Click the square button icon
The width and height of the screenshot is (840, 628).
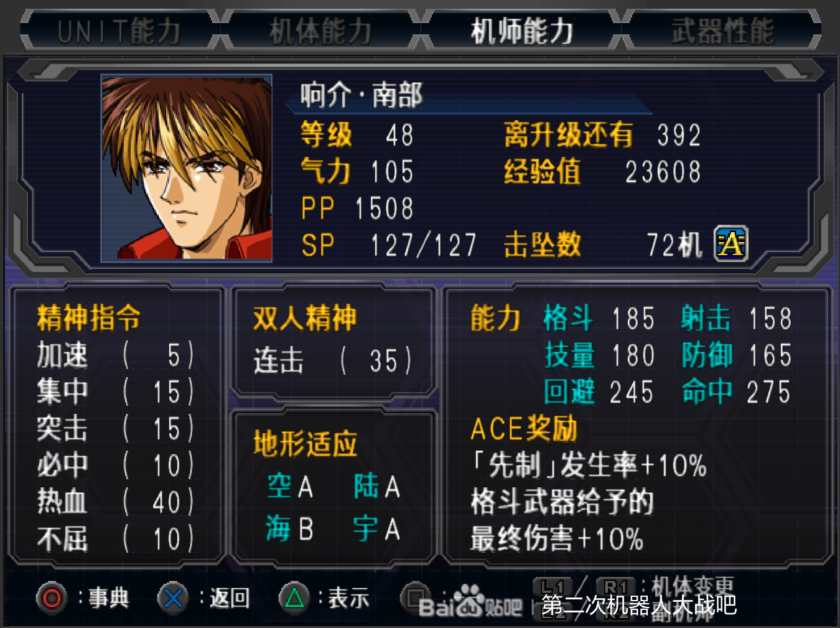pos(415,598)
